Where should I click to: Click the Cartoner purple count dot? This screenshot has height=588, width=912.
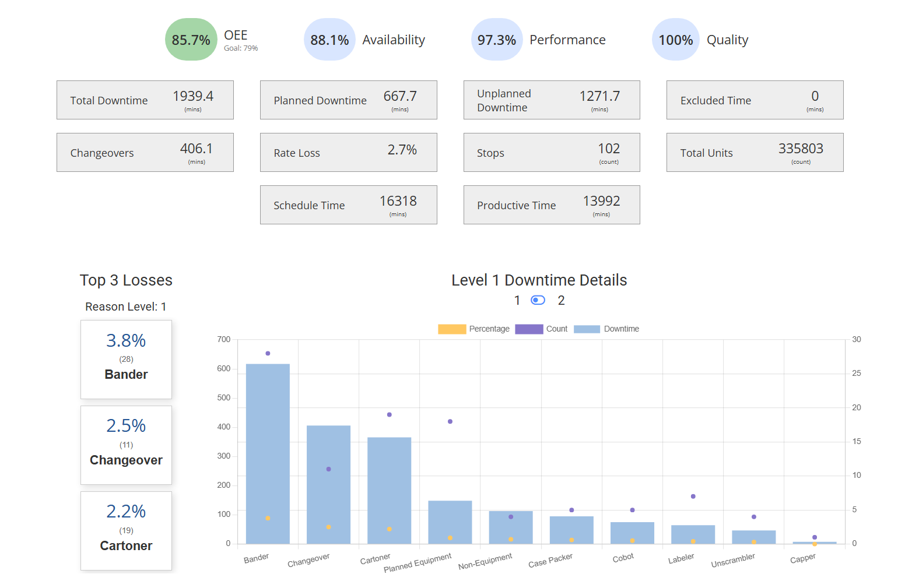(x=390, y=415)
